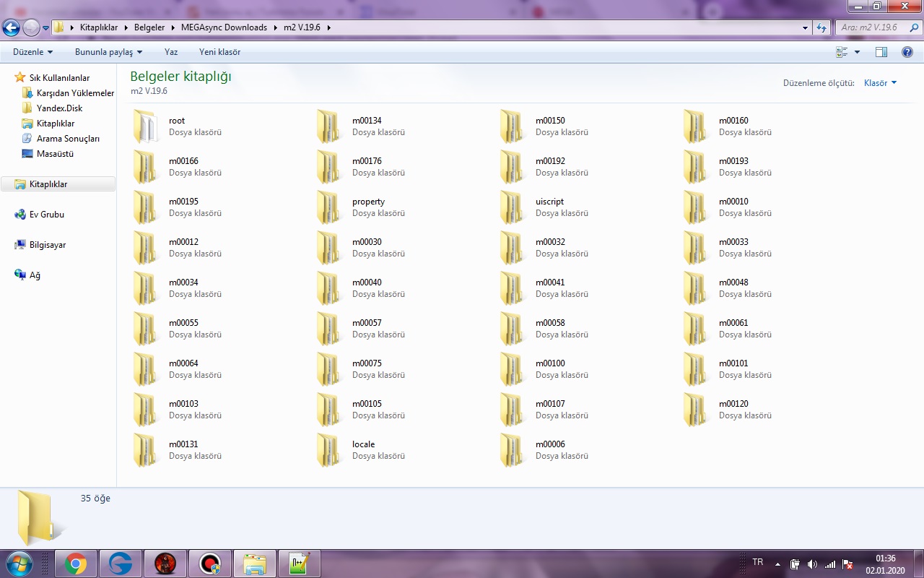Click the m00192 folder name
This screenshot has height=578, width=924.
coord(550,161)
